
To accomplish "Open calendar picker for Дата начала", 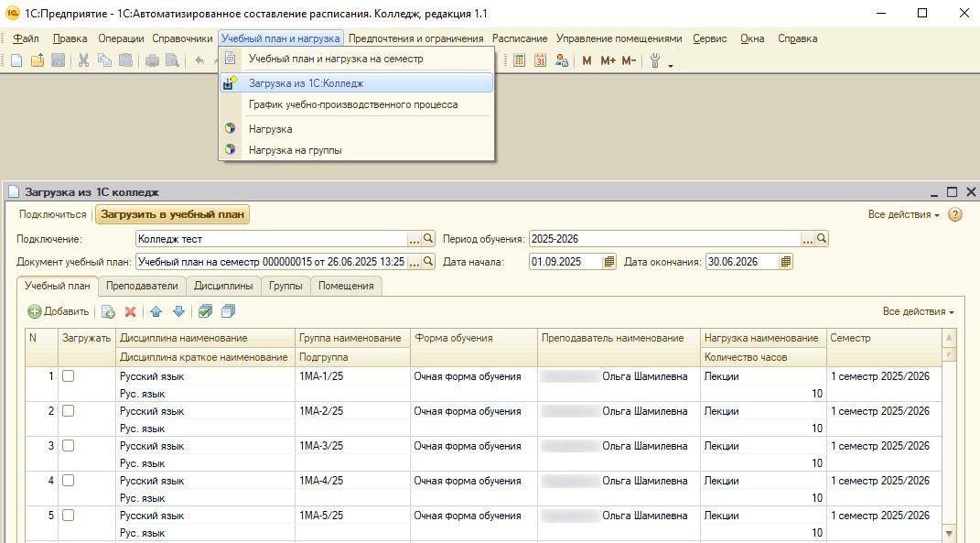I will (609, 262).
